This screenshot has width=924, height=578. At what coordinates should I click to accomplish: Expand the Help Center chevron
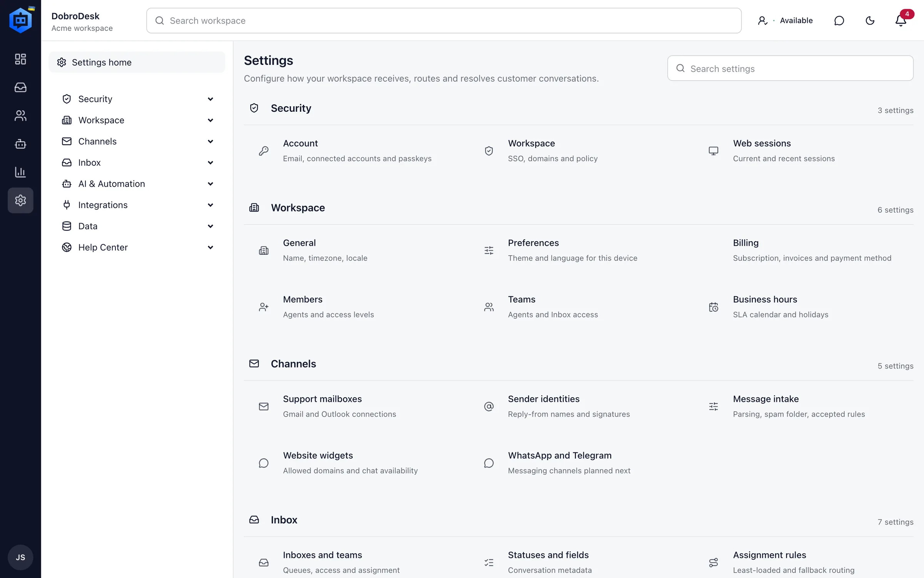click(x=210, y=247)
